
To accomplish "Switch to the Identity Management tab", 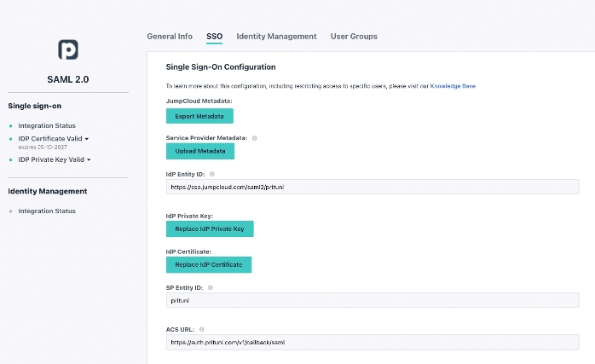I will 276,37.
